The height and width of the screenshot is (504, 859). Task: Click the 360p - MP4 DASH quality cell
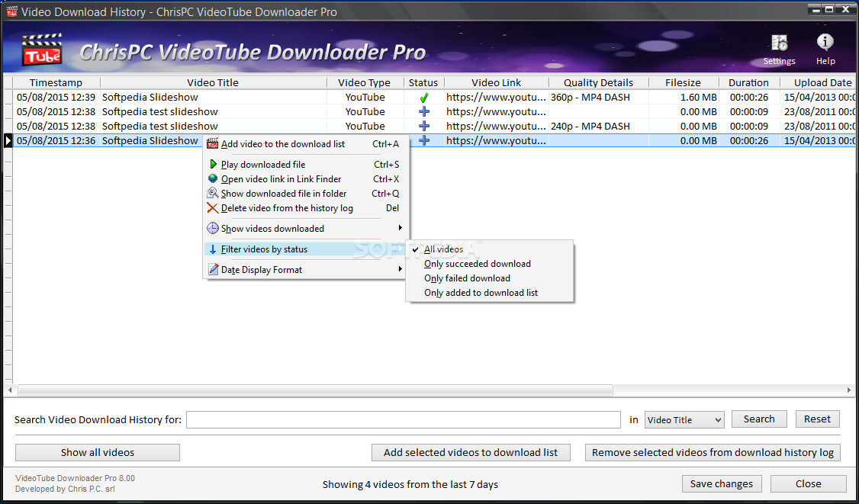[x=598, y=98]
